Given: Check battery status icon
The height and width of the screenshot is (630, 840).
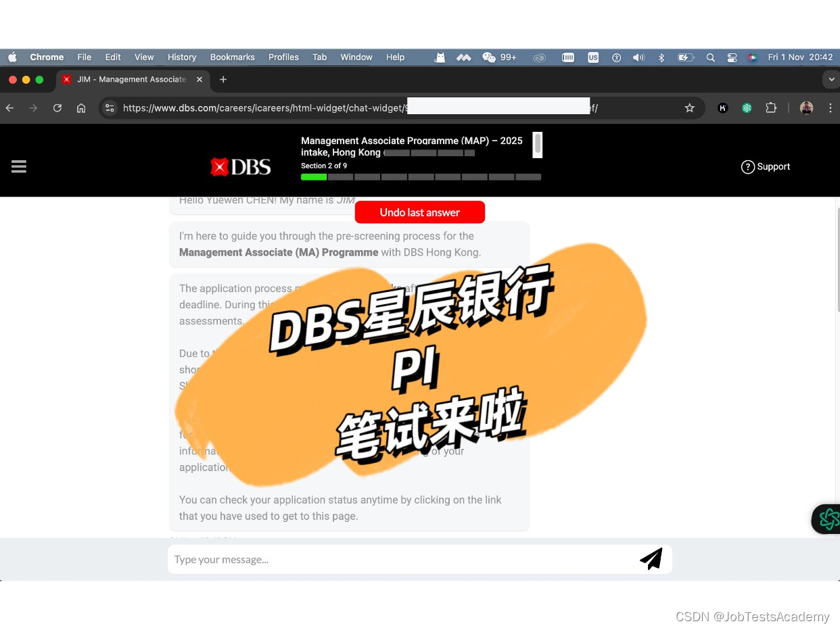Looking at the screenshot, I should pyautogui.click(x=686, y=57).
